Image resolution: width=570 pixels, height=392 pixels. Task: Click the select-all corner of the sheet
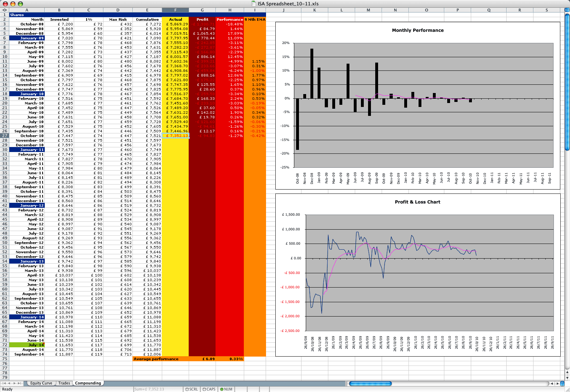point(4,10)
